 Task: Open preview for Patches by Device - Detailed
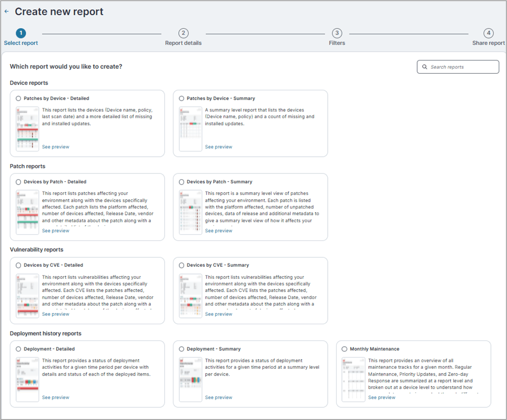click(55, 147)
